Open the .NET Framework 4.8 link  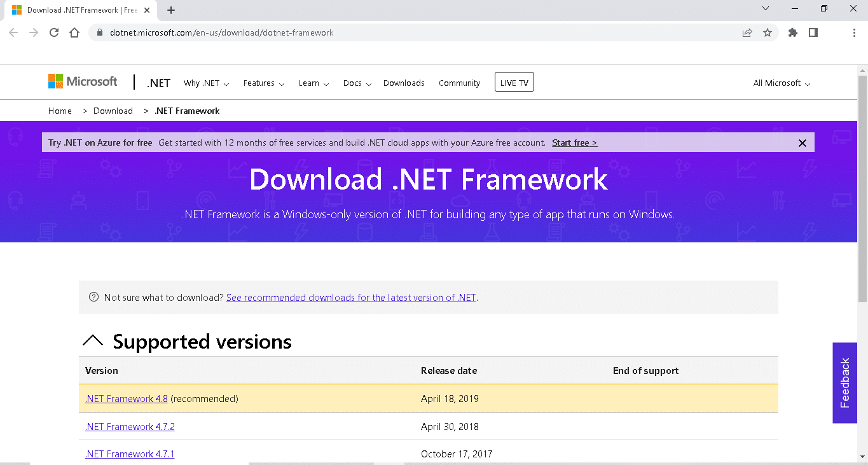coord(126,399)
